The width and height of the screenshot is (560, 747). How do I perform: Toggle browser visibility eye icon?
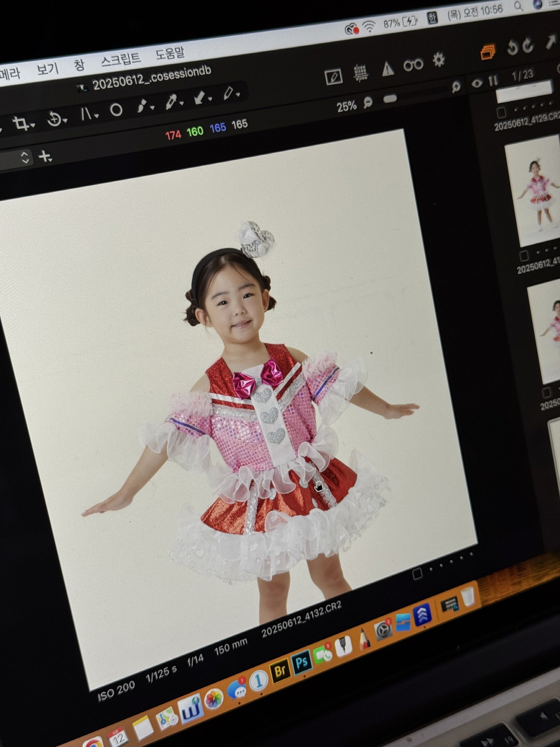pyautogui.click(x=477, y=82)
